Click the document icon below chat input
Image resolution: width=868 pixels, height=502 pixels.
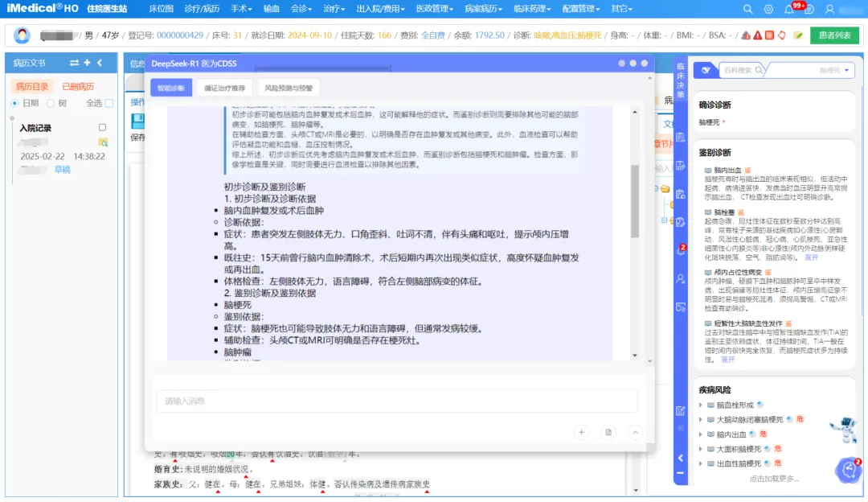(608, 432)
